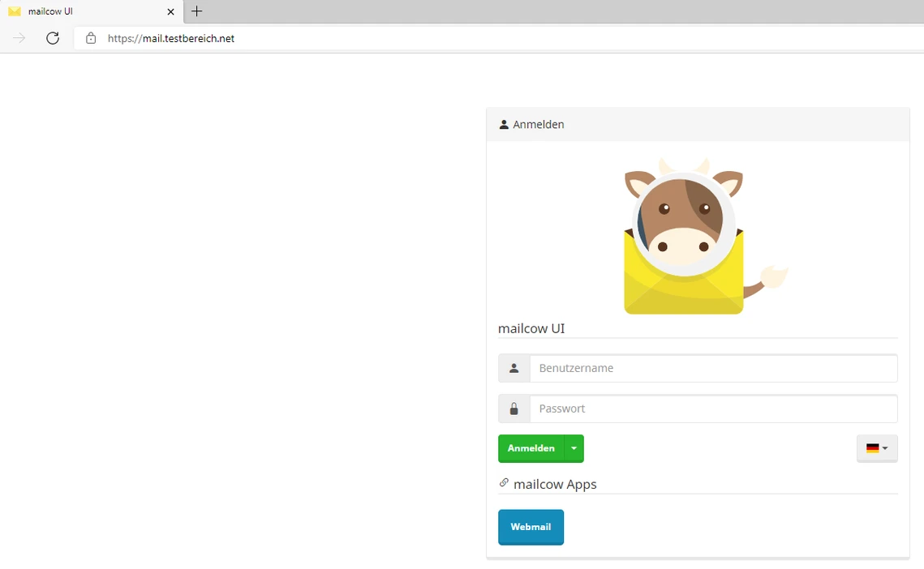The width and height of the screenshot is (924, 569).
Task: Reload the current page
Action: (53, 38)
